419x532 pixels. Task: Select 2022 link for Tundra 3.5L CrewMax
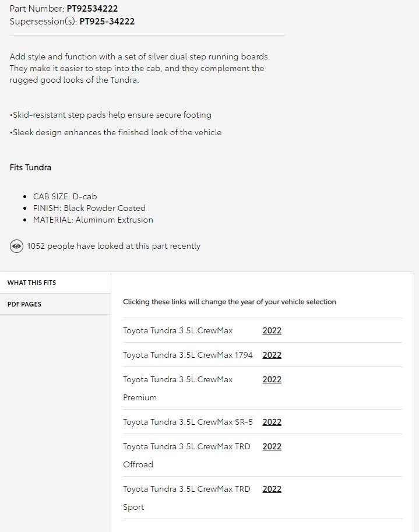[272, 330]
